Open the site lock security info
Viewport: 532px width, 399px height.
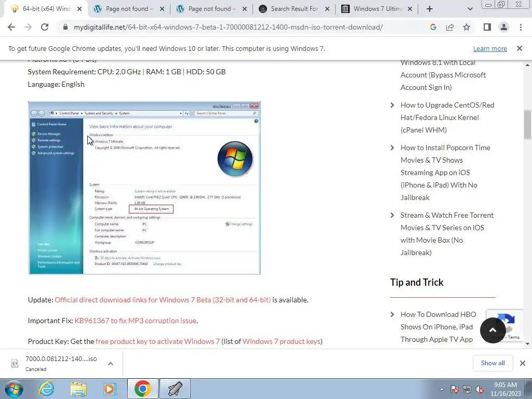pyautogui.click(x=65, y=27)
